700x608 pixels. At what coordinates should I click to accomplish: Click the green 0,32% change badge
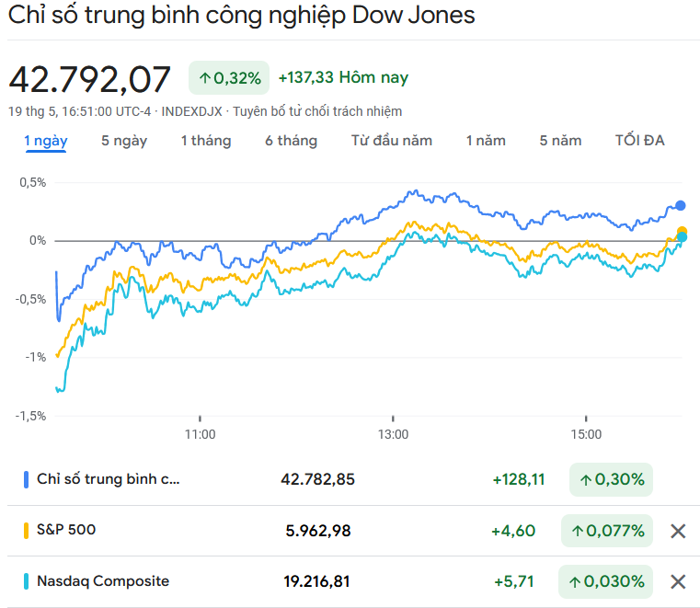(x=229, y=78)
